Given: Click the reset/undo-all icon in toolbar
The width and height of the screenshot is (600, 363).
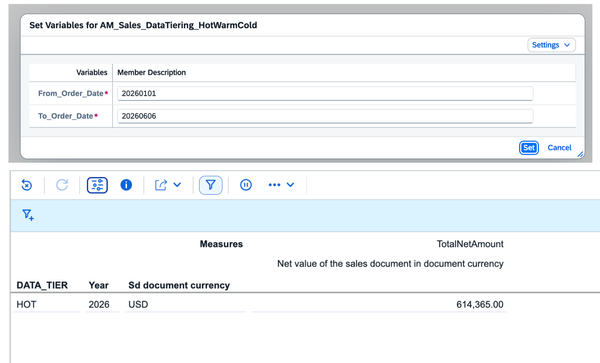Looking at the screenshot, I should click(26, 185).
